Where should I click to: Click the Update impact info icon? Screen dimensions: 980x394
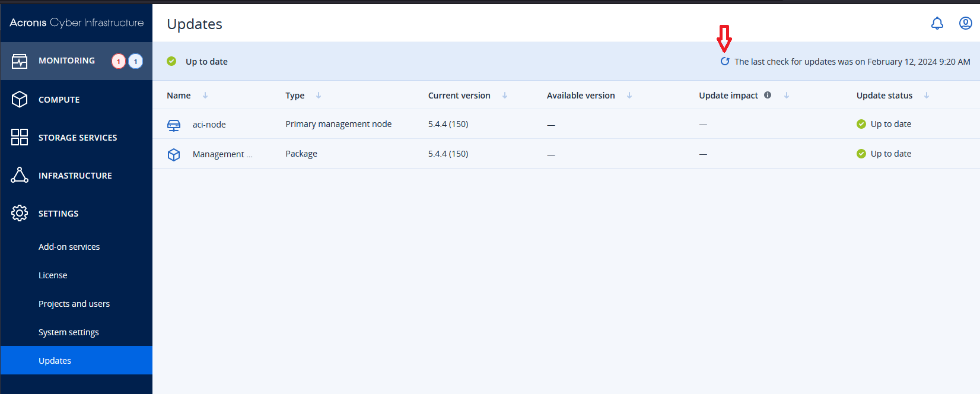(x=768, y=95)
